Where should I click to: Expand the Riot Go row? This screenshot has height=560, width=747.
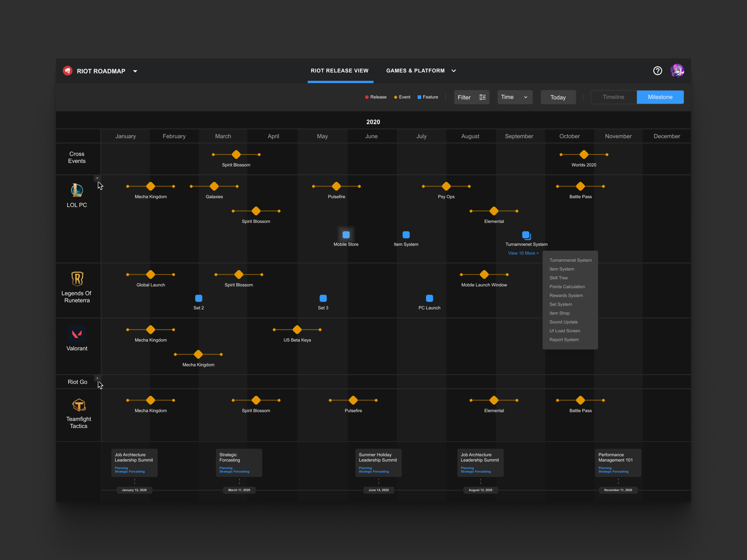(97, 378)
